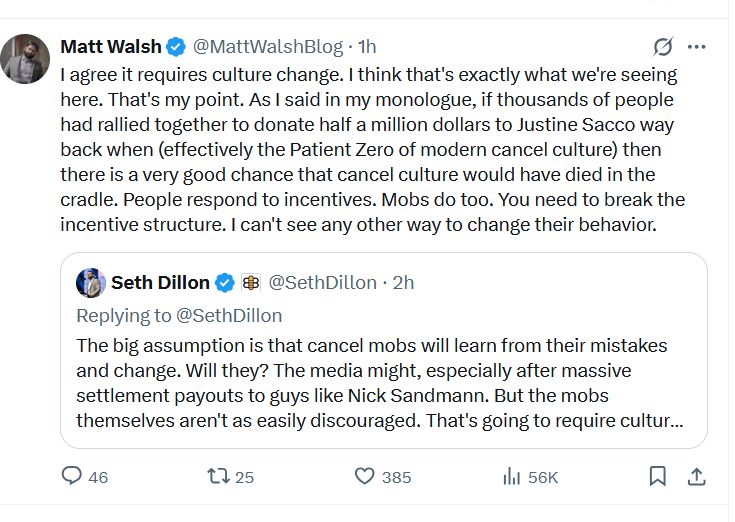Click Seth Dillon's blue verified badge

225,283
